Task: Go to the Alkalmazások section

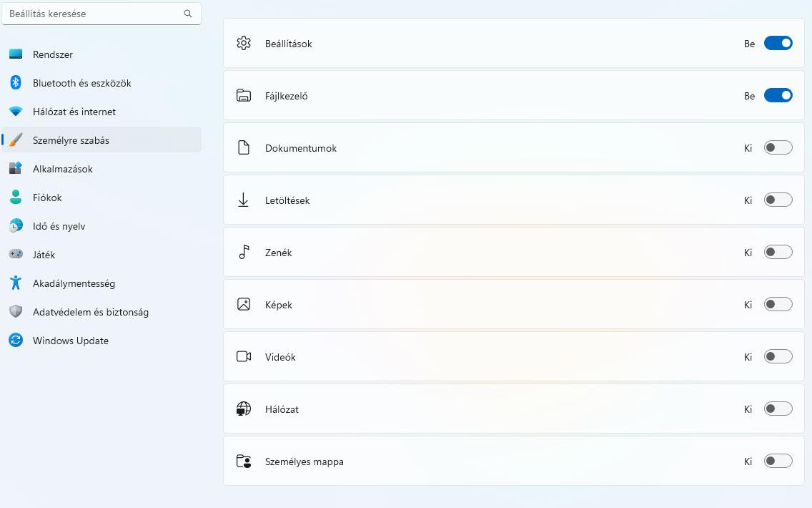Action: 63,169
